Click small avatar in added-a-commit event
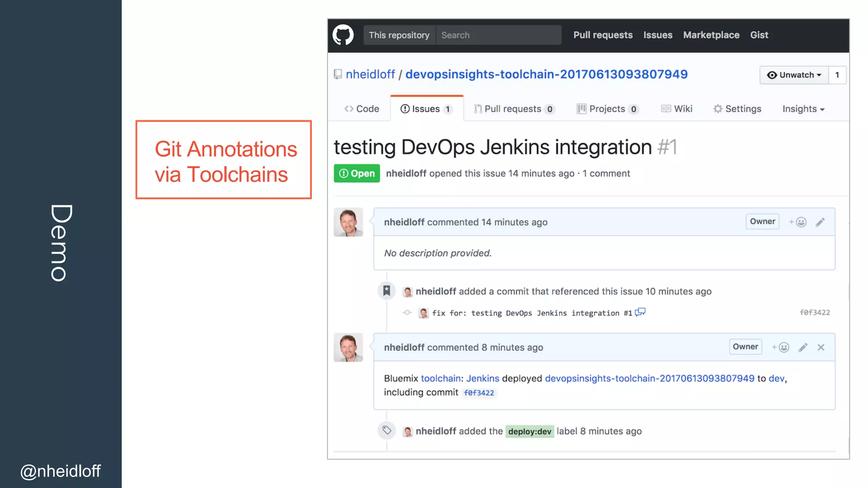Image resolution: width=868 pixels, height=488 pixels. pos(408,291)
